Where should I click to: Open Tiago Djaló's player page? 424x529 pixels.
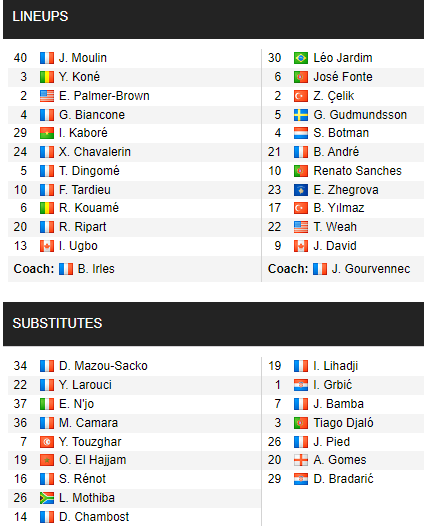[x=343, y=423]
